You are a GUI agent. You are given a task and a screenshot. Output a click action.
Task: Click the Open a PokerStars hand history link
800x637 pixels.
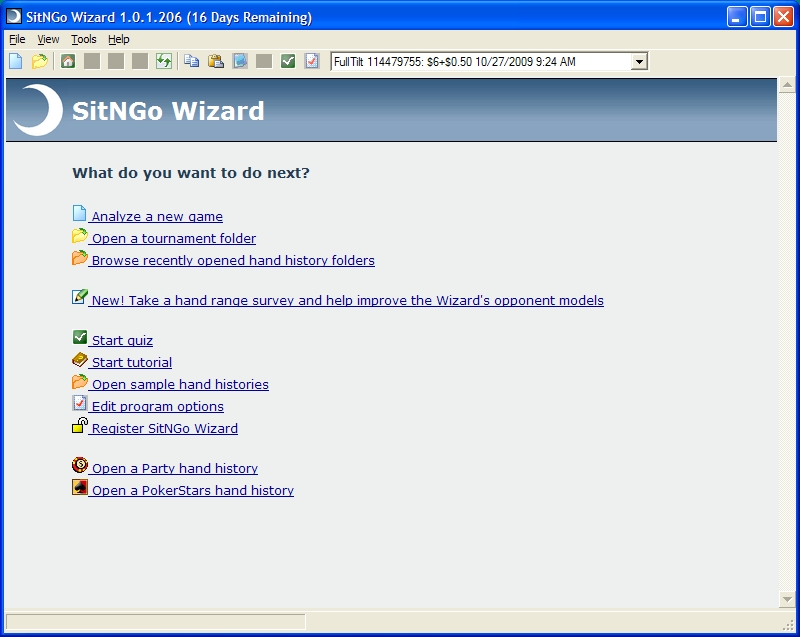(193, 490)
